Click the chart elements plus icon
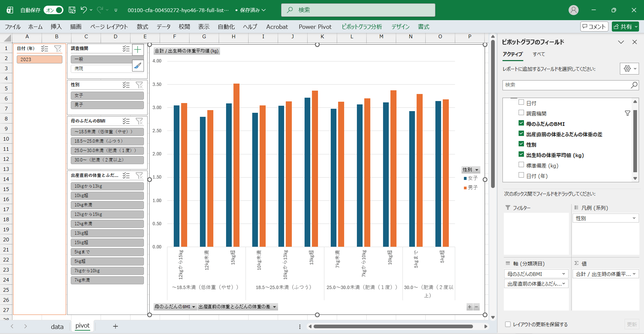644x334 pixels. (138, 50)
